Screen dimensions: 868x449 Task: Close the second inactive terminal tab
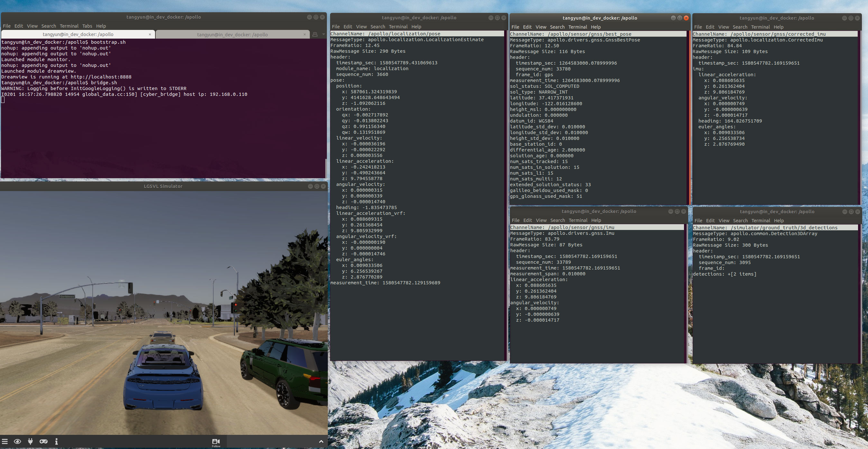point(305,34)
